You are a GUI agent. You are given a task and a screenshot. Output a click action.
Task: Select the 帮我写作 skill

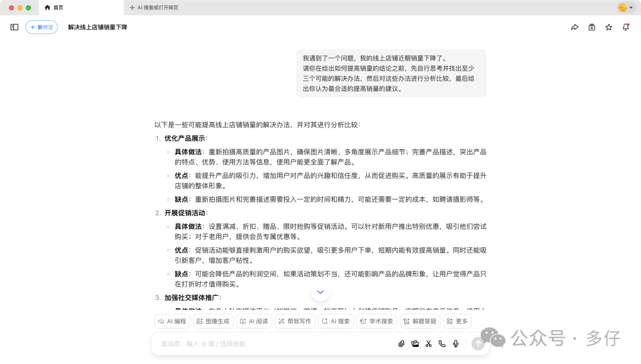(295, 321)
